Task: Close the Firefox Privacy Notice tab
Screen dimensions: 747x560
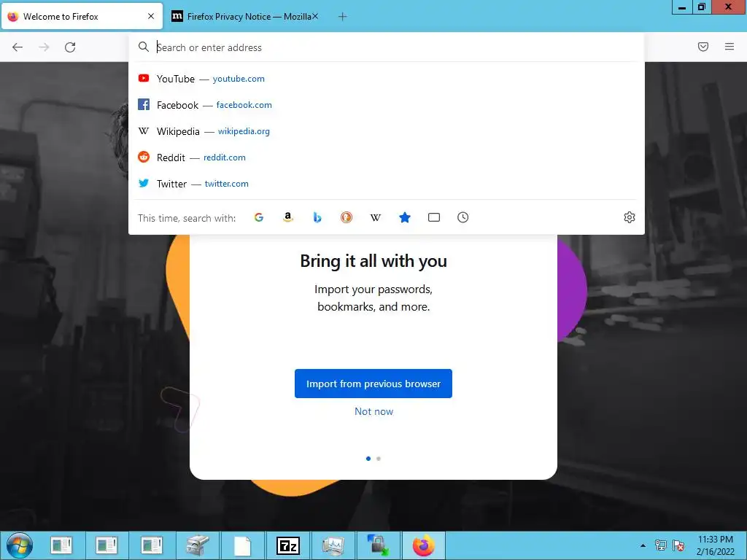Action: coord(315,16)
